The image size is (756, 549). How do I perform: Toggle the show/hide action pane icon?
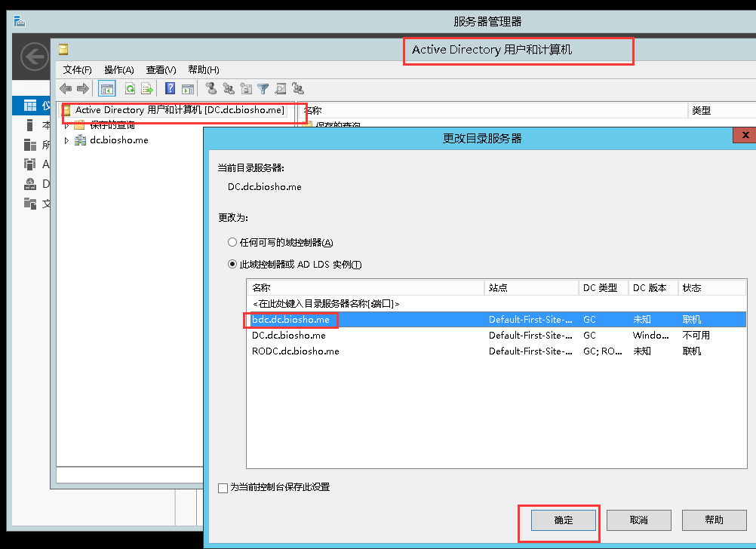188,89
